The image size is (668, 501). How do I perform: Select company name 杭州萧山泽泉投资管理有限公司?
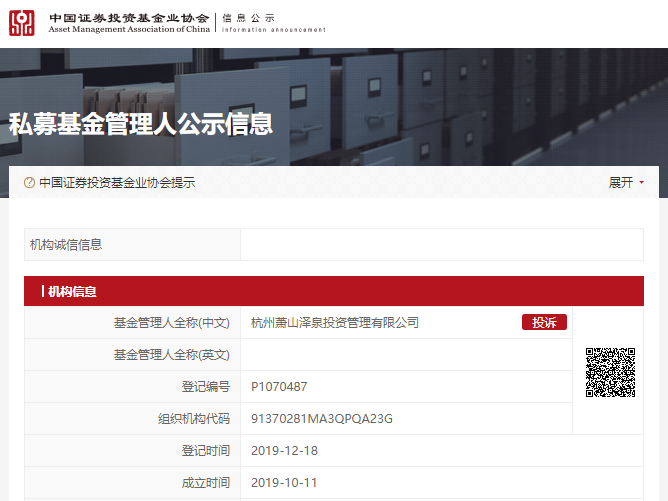click(335, 322)
